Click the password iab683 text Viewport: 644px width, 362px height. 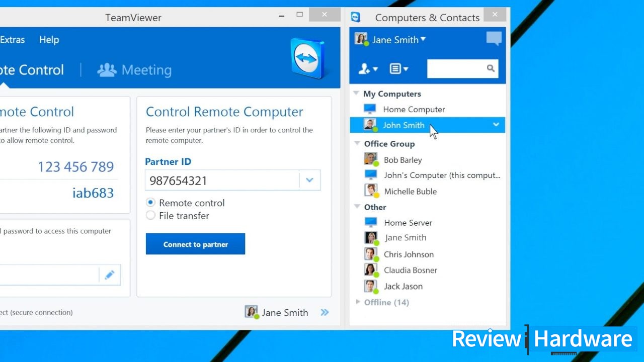(x=93, y=193)
